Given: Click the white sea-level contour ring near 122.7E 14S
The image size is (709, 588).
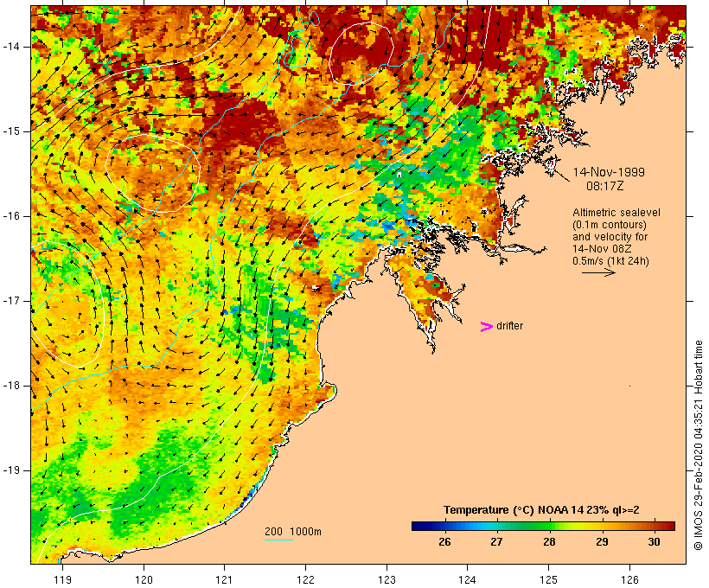Looking at the screenshot, I should click(x=361, y=54).
